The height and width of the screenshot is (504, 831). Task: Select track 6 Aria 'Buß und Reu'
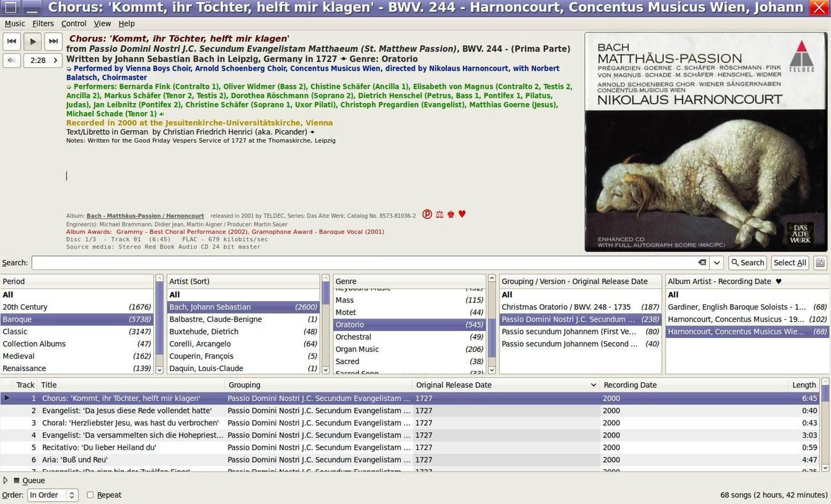pos(410,460)
